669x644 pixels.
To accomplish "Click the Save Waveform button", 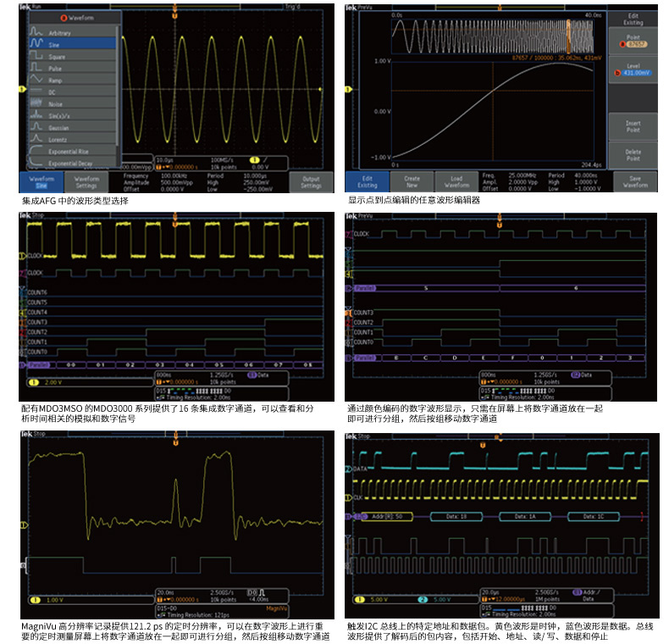I will click(634, 182).
